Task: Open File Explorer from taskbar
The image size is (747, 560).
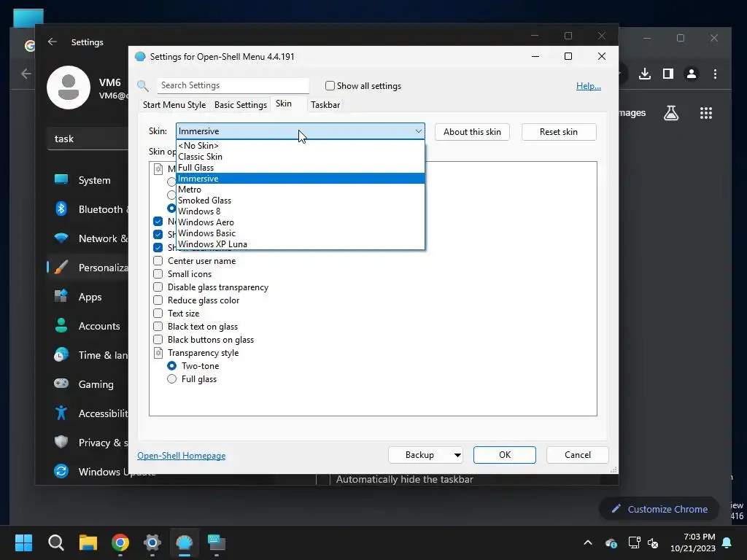Action: [x=88, y=542]
